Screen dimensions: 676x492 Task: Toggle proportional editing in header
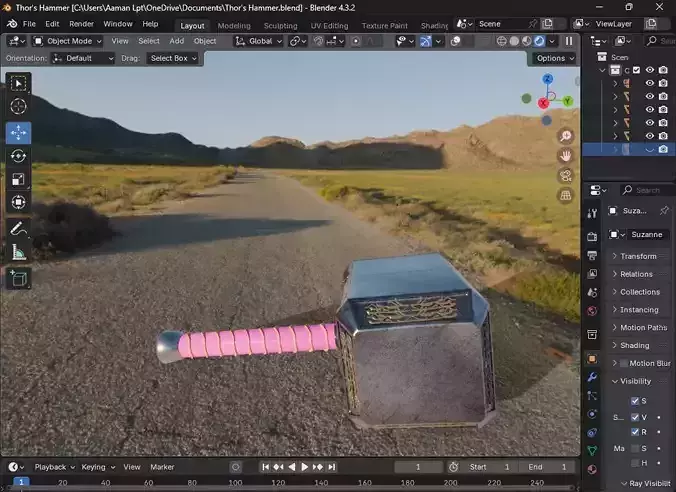tap(356, 41)
